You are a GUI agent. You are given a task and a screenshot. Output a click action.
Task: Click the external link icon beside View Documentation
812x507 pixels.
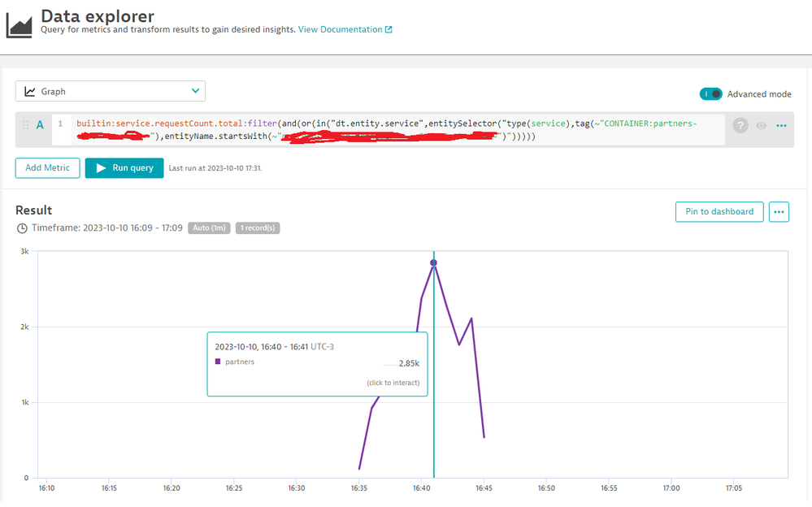tap(389, 30)
